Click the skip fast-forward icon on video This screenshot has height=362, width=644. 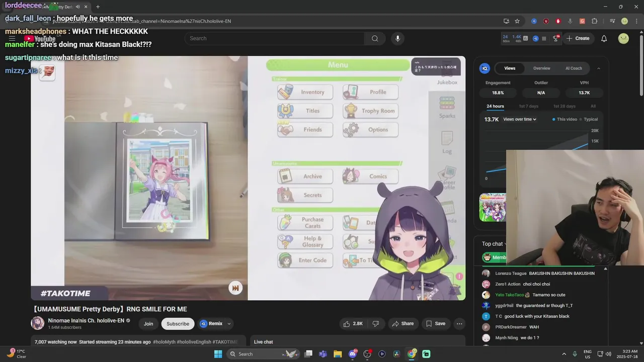coord(235,288)
